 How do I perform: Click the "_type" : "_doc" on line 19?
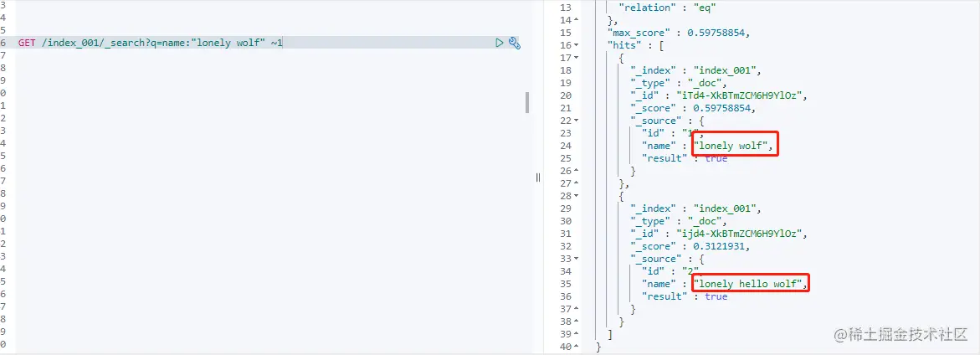679,83
